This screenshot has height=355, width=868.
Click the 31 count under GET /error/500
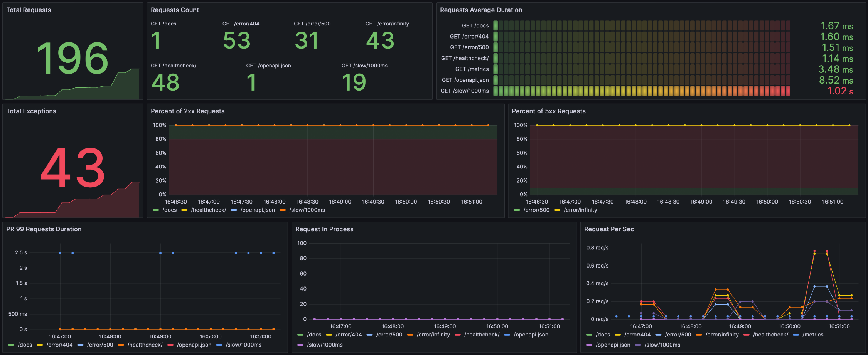pos(307,40)
